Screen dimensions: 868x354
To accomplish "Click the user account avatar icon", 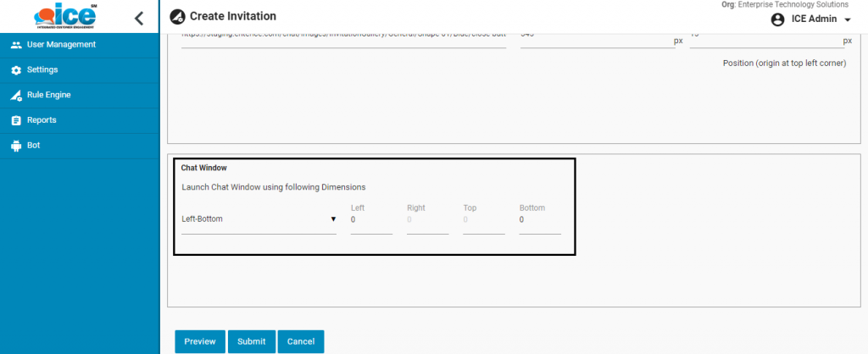I will coord(777,19).
